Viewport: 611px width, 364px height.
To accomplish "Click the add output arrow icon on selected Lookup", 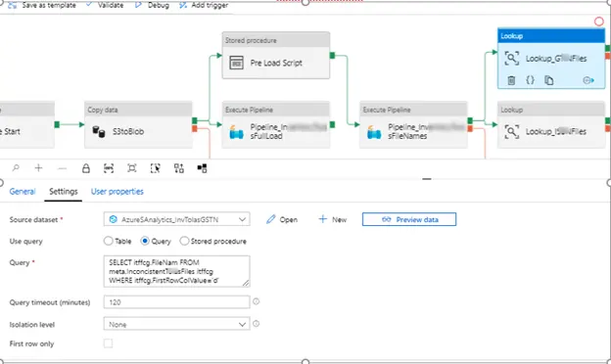I will point(588,80).
